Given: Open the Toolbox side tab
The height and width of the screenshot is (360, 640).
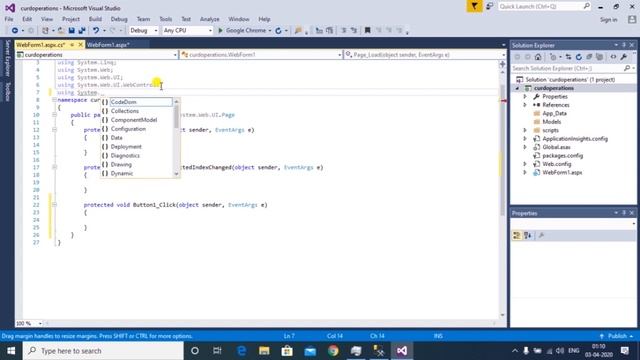Looking at the screenshot, I should coord(7,91).
